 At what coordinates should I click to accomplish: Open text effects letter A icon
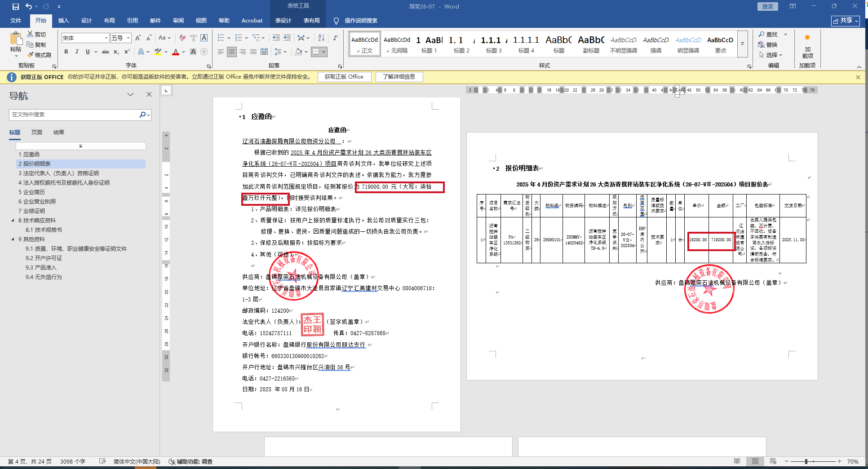coord(141,52)
